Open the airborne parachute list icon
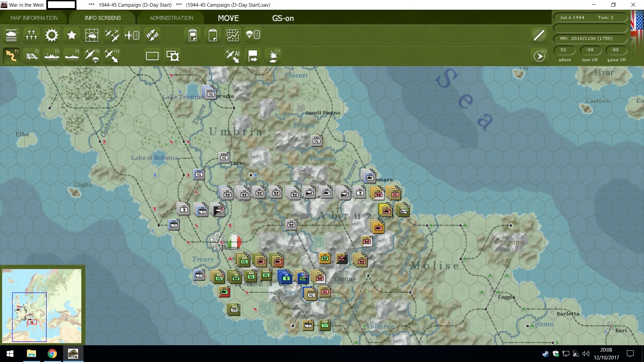This screenshot has height=362, width=644. click(x=253, y=35)
